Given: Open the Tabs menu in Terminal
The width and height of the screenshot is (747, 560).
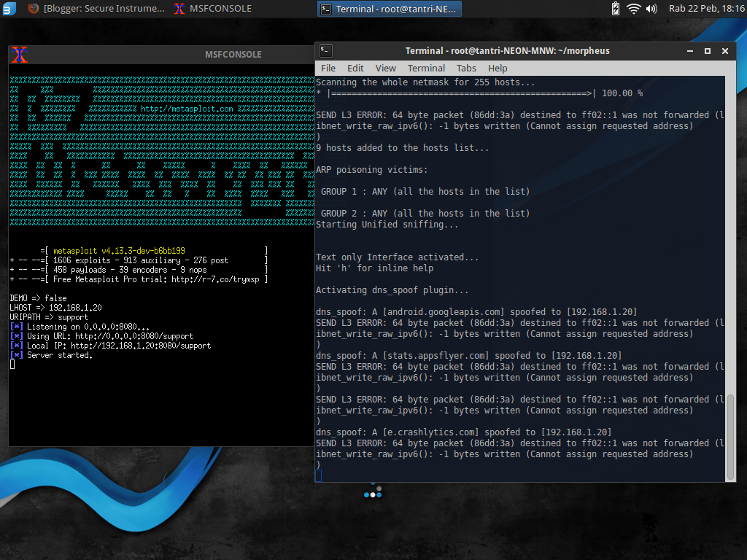Looking at the screenshot, I should (x=466, y=68).
